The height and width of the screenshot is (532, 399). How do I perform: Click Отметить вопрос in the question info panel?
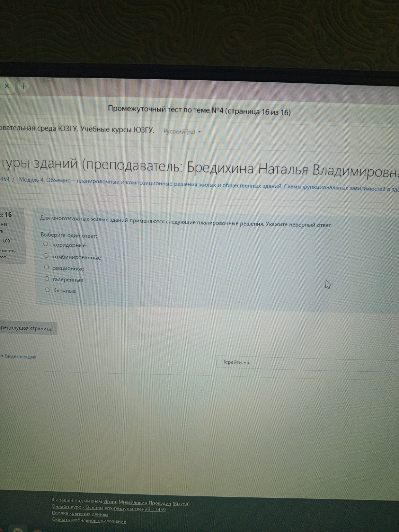[8, 251]
